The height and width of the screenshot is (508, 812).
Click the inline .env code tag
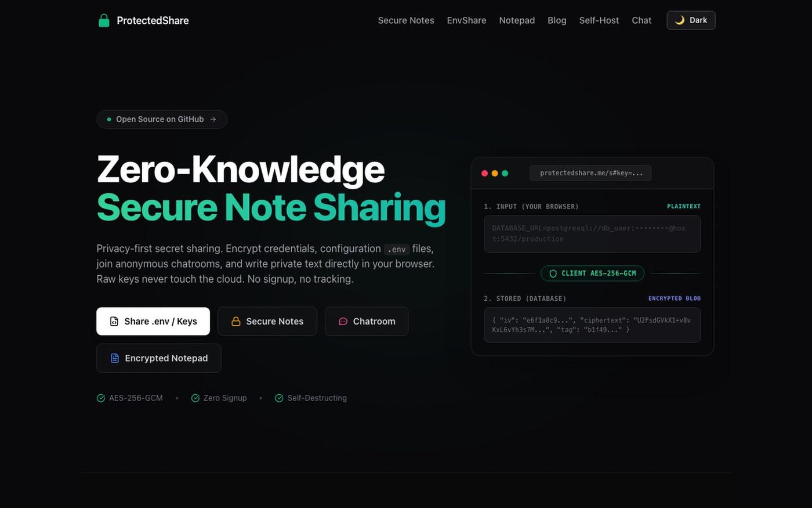pyautogui.click(x=397, y=249)
